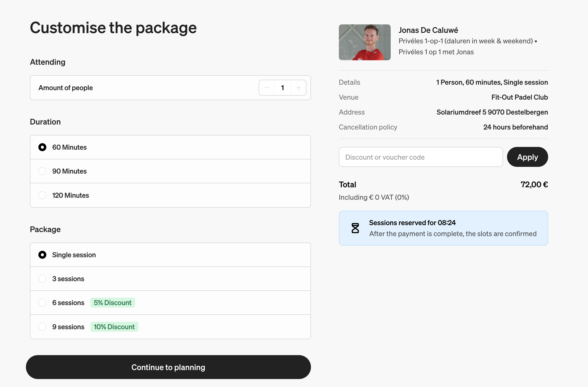The height and width of the screenshot is (387, 588).
Task: Choose the 90 Minutes duration option
Action: [42, 171]
